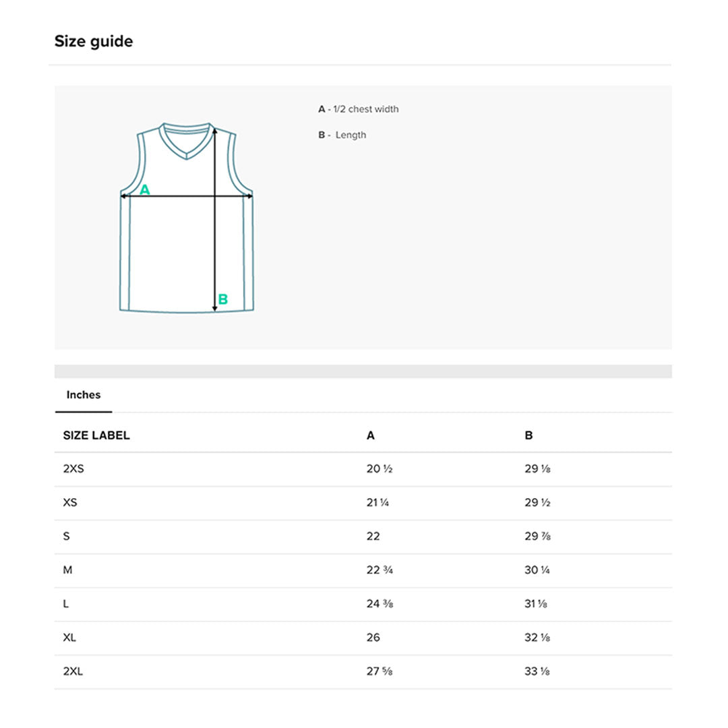Click the "B - Length" legend text
Screen dimensions: 728x728
click(342, 135)
